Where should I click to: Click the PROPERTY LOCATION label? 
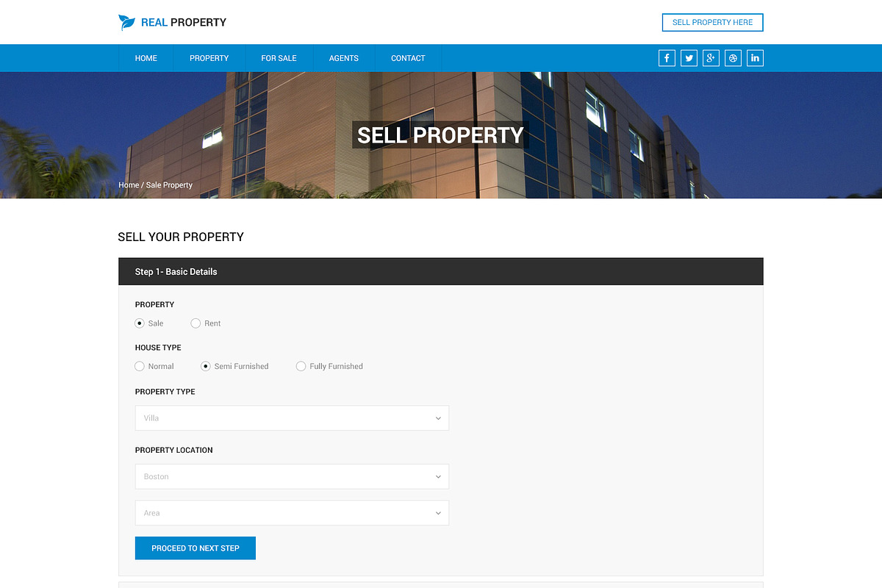pos(174,450)
